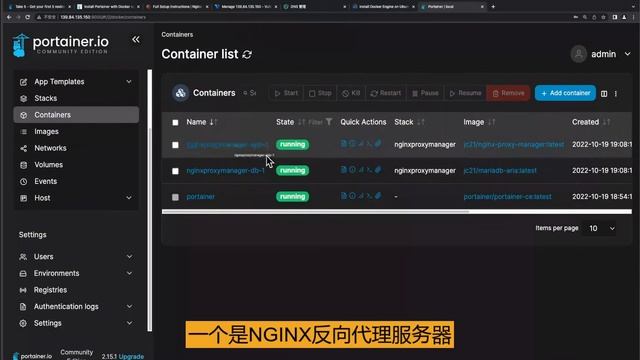Reload the browser page
Viewport: 640px width, 360px height.
click(27, 17)
